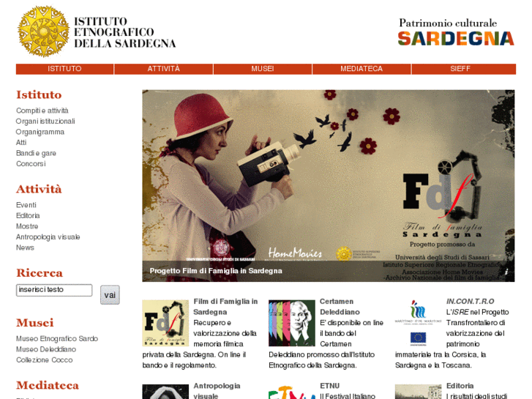The image size is (532, 399).
Task: Click the Ricerca sidebar heading
Action: point(40,273)
